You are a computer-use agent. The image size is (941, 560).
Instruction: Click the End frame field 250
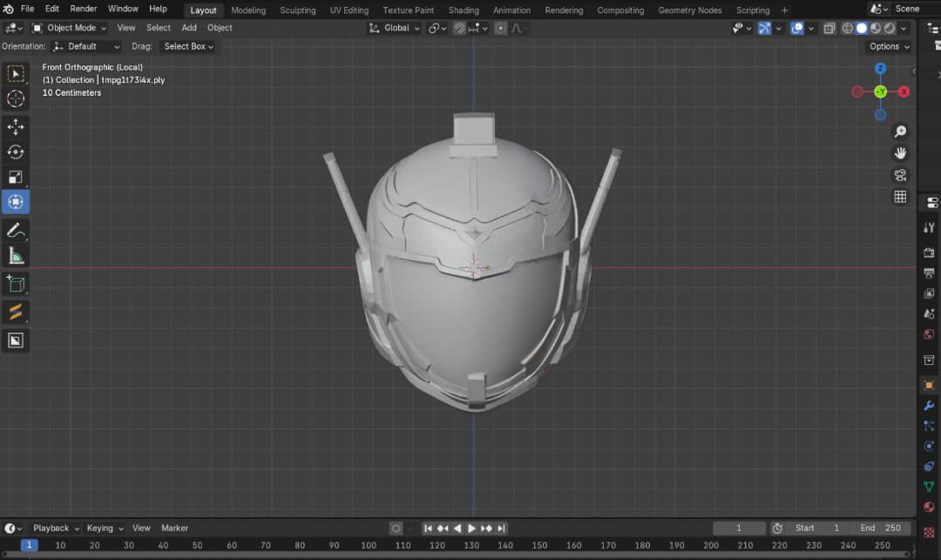(x=880, y=529)
